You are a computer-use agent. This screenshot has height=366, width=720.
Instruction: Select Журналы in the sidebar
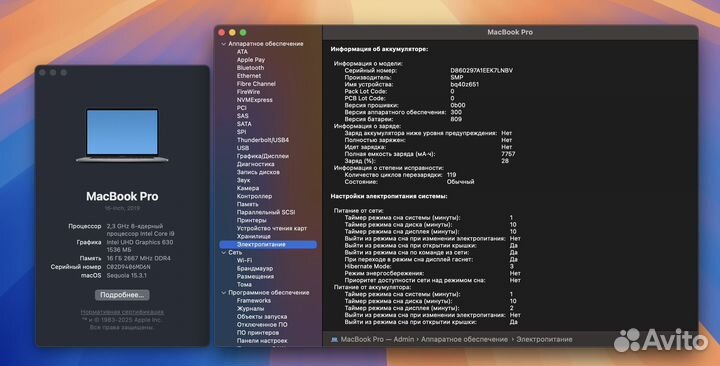[250, 309]
